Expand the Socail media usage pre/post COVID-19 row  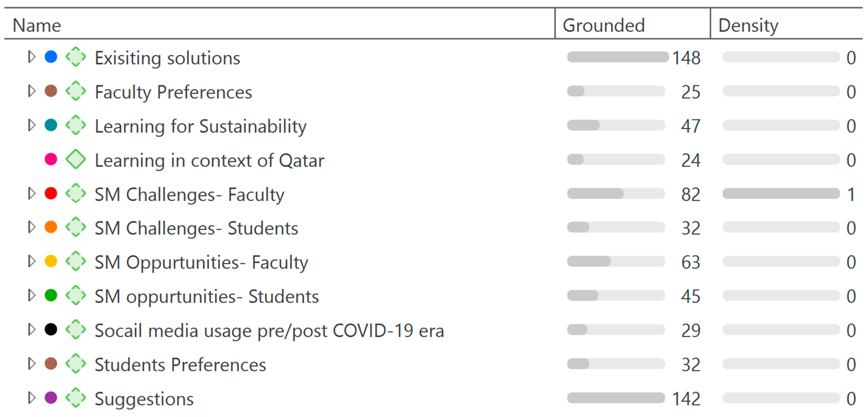tap(32, 329)
